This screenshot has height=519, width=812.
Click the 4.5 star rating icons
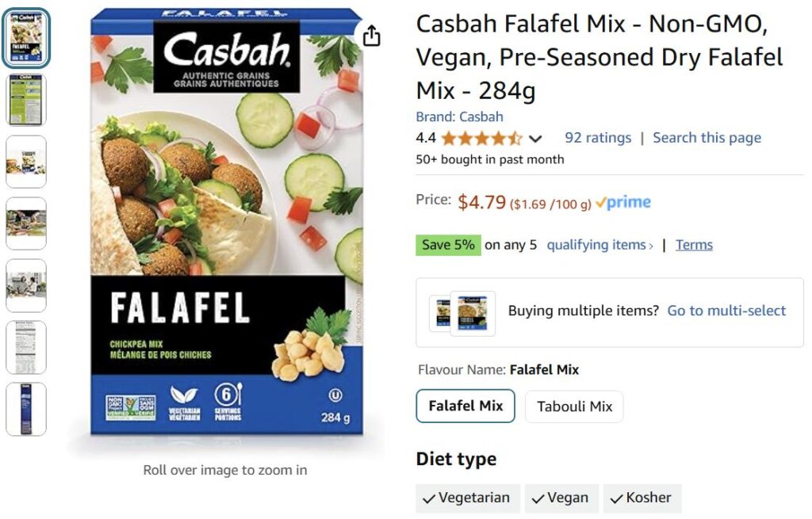[481, 139]
